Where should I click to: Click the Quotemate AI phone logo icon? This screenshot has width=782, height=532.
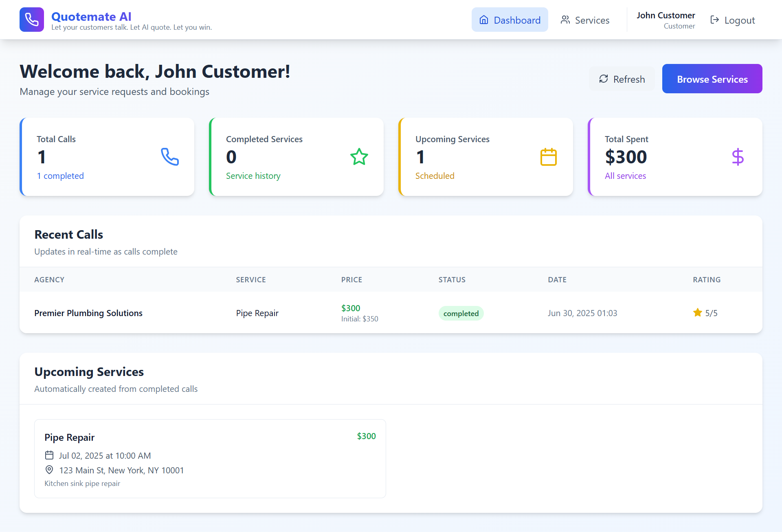[x=32, y=20]
